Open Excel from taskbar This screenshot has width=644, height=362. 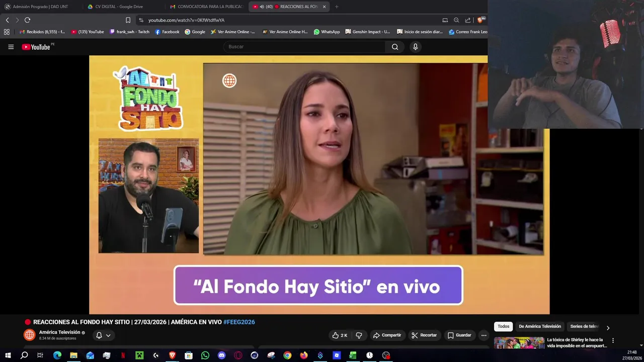pyautogui.click(x=353, y=355)
